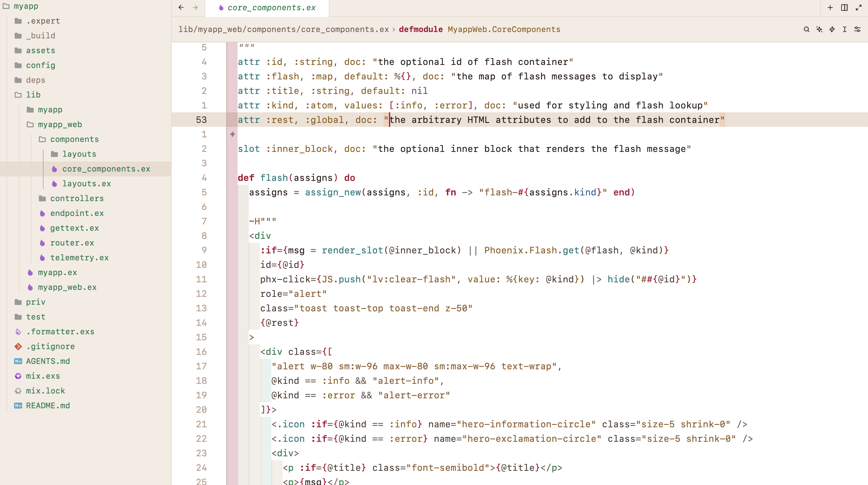868x485 pixels.
Task: Click the Elixir icon beside router.ex
Action: pos(42,243)
